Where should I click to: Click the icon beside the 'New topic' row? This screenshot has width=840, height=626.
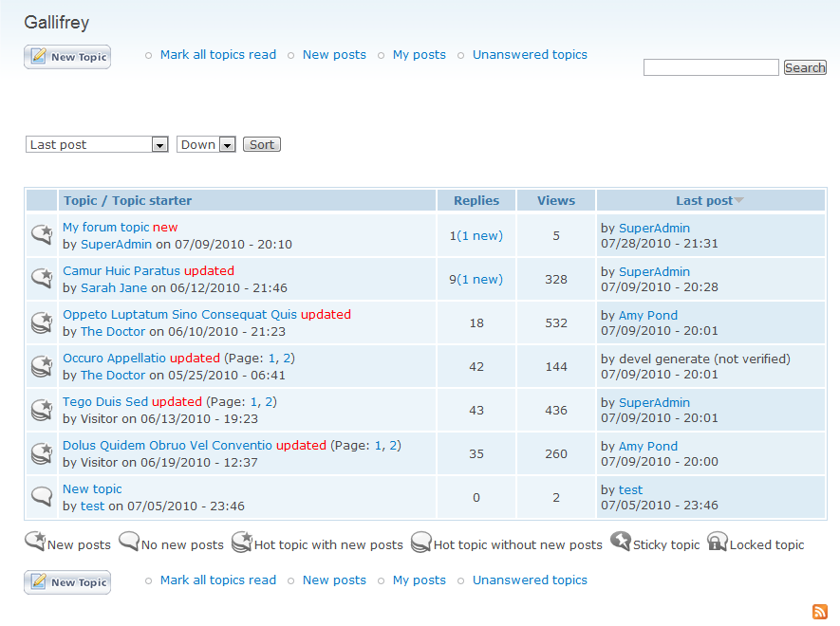coord(42,496)
